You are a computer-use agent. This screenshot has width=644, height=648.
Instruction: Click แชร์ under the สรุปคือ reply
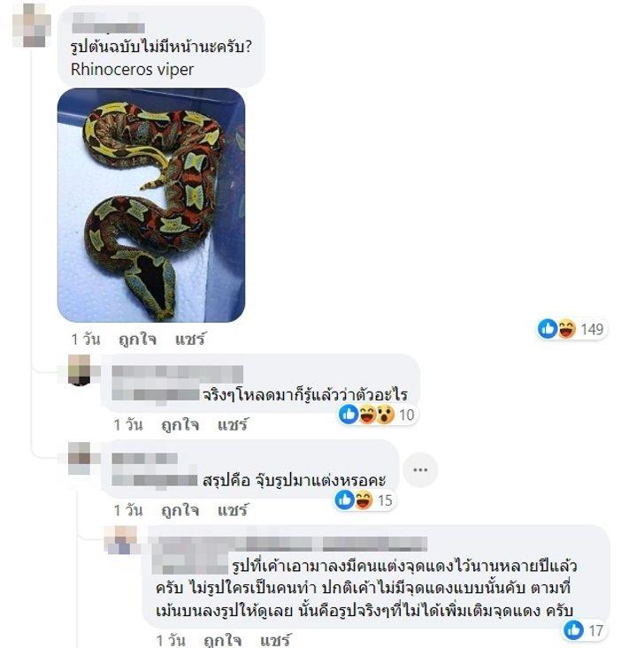233,511
